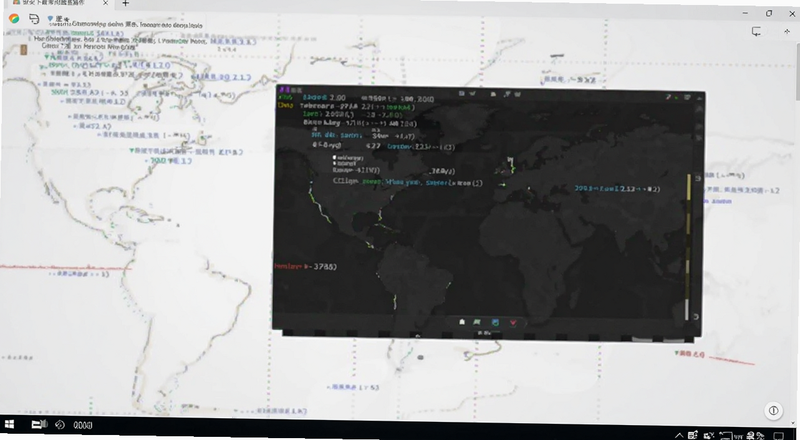Click the folder icon in the dark window's top toolbar
Viewport: 800px width, 440px height.
[493, 94]
